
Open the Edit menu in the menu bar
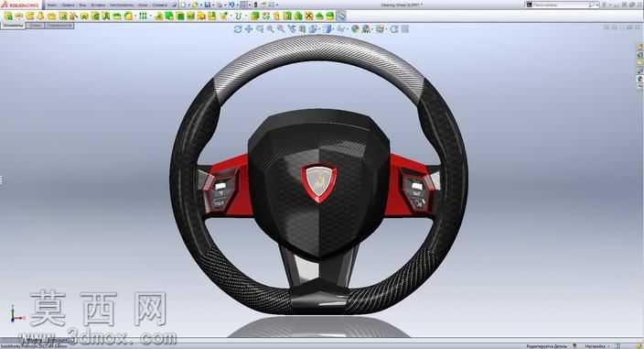(x=69, y=5)
